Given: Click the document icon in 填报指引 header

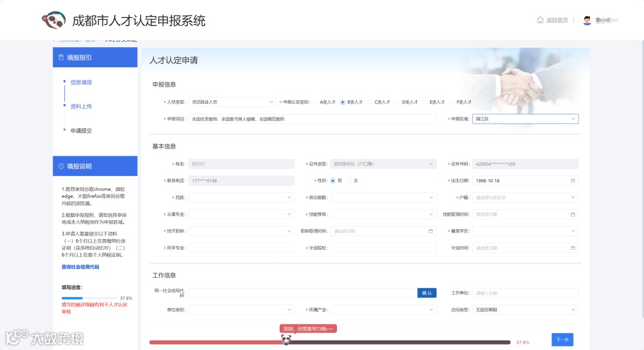Looking at the screenshot, I should click(x=61, y=57).
